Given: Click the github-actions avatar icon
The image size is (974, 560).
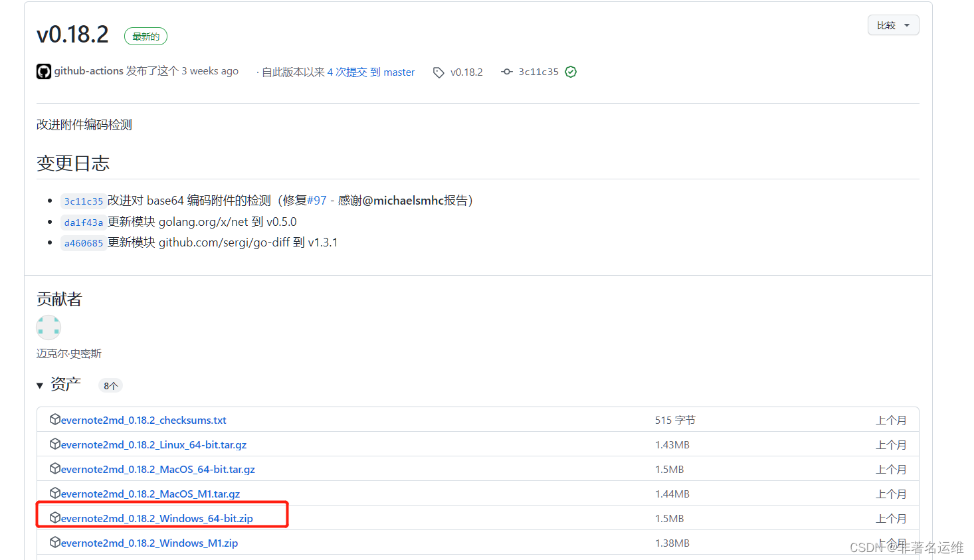Looking at the screenshot, I should [44, 72].
